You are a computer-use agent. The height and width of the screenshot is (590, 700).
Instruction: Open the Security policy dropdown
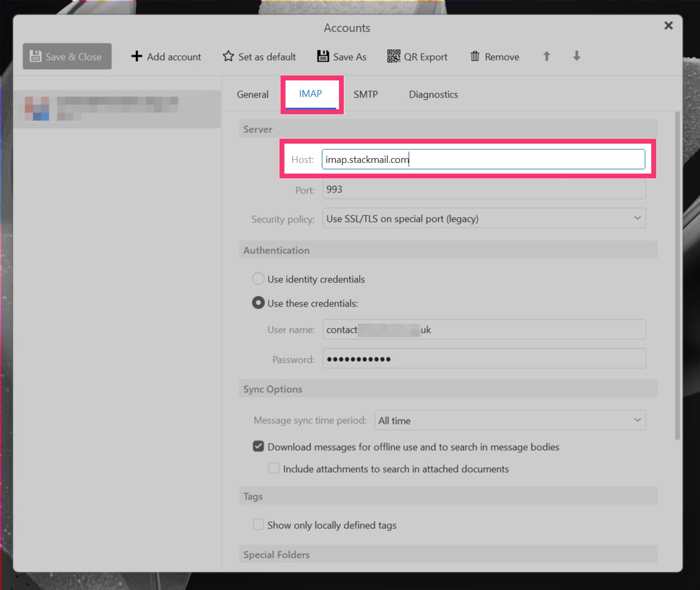tap(484, 219)
